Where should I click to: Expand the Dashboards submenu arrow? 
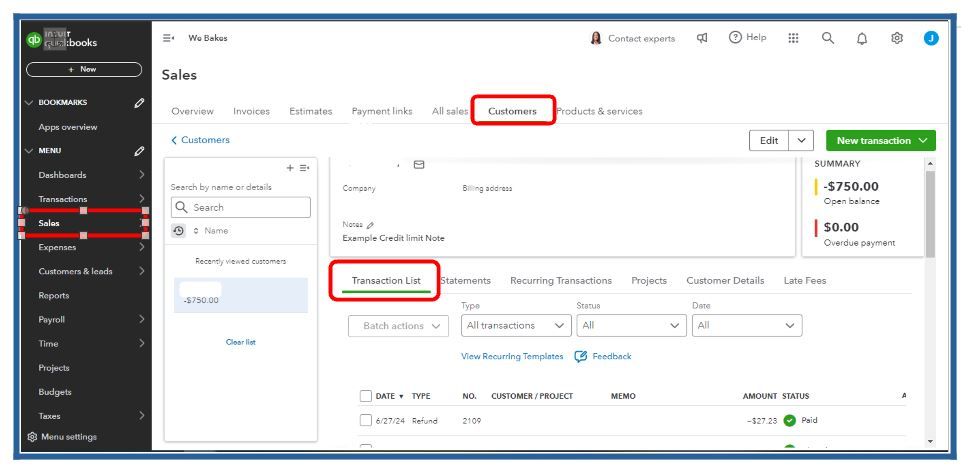[141, 175]
